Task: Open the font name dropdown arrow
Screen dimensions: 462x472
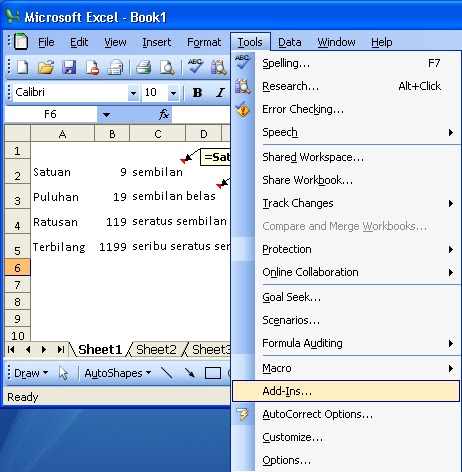Action: (x=133, y=93)
